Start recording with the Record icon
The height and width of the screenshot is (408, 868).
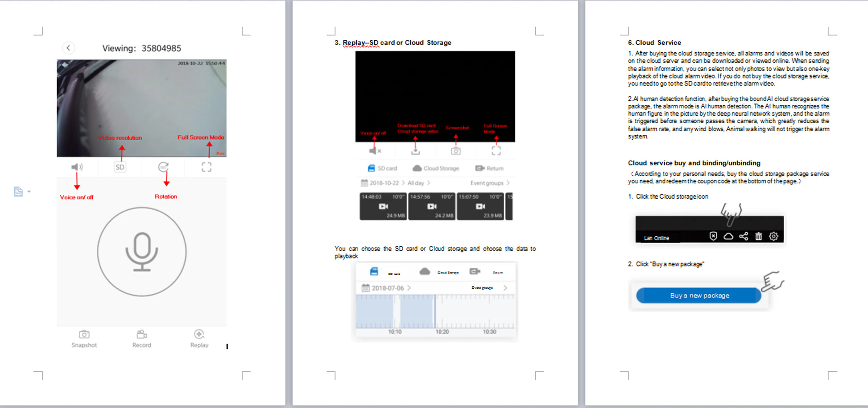tap(141, 338)
